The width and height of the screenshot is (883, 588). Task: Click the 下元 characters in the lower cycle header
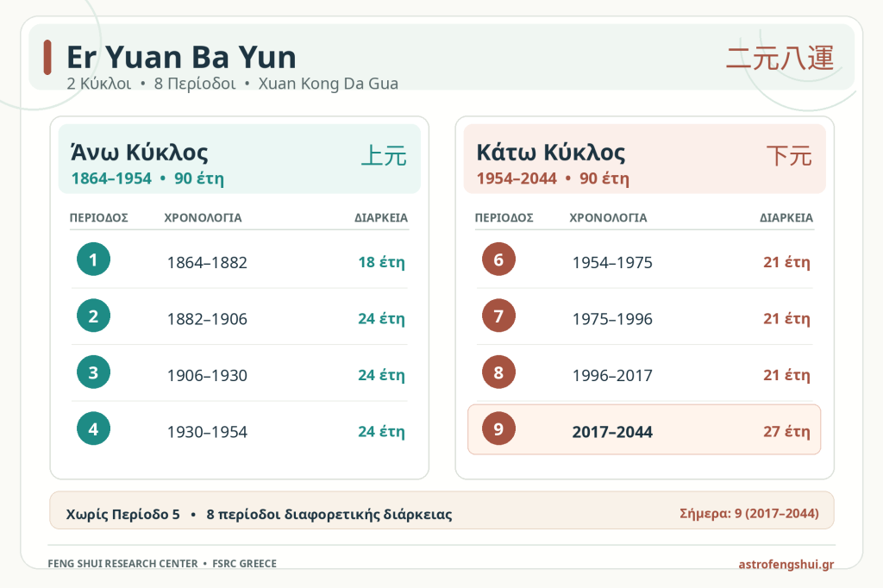[x=789, y=155]
